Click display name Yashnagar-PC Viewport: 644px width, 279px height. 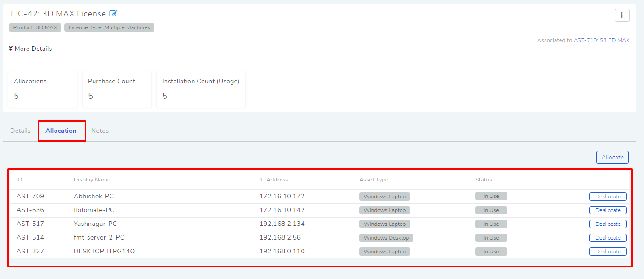pos(95,224)
